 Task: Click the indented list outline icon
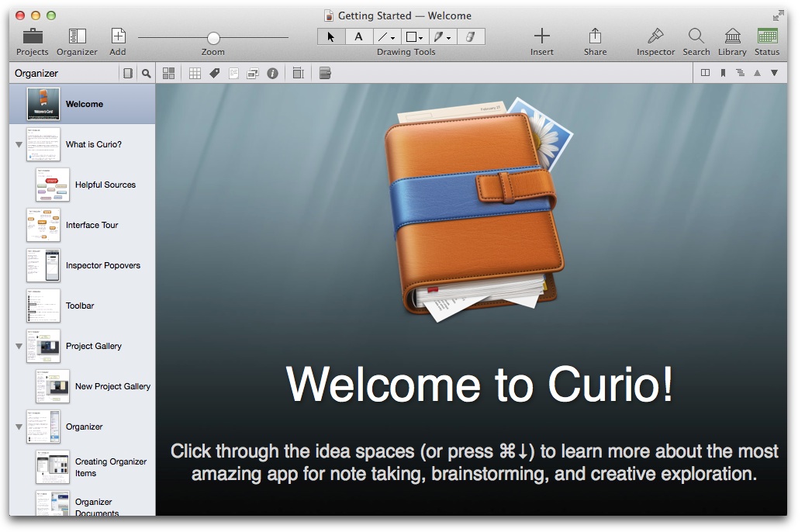(x=741, y=73)
